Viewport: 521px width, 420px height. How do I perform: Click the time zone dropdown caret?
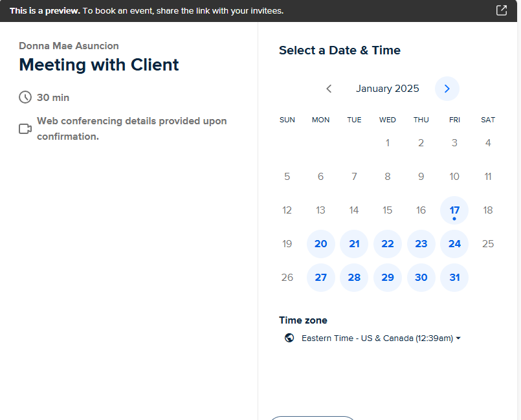(x=458, y=338)
